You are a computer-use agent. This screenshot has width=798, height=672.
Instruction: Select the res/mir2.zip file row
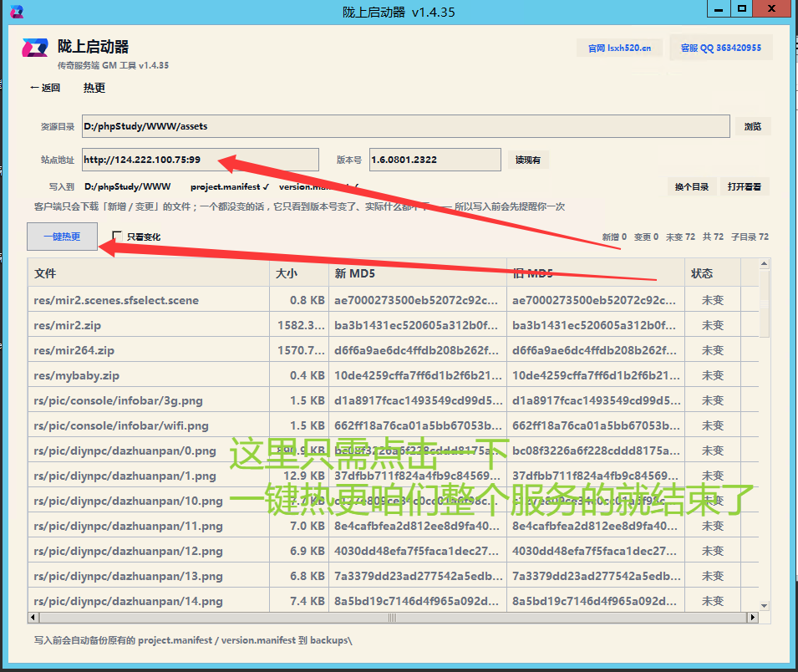pos(393,325)
